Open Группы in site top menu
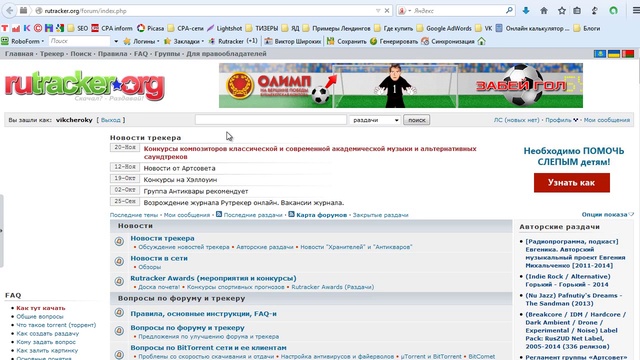Image resolution: width=640 pixels, height=360 pixels. 167,53
